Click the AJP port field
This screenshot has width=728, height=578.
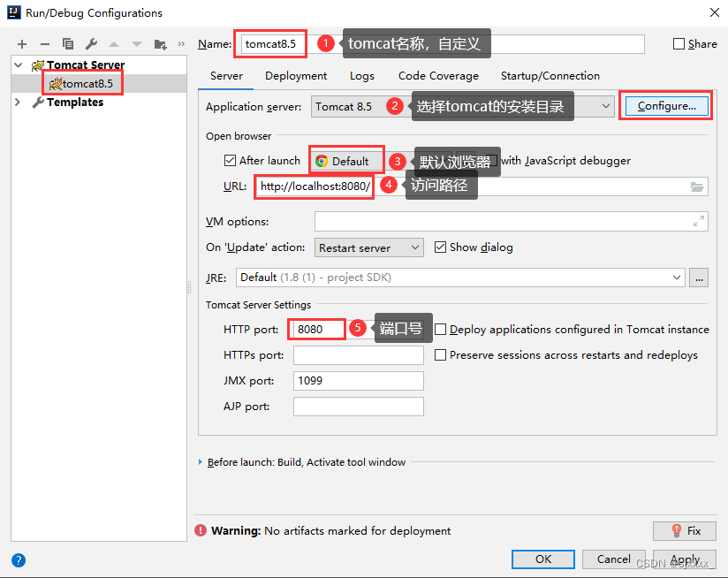pyautogui.click(x=359, y=407)
